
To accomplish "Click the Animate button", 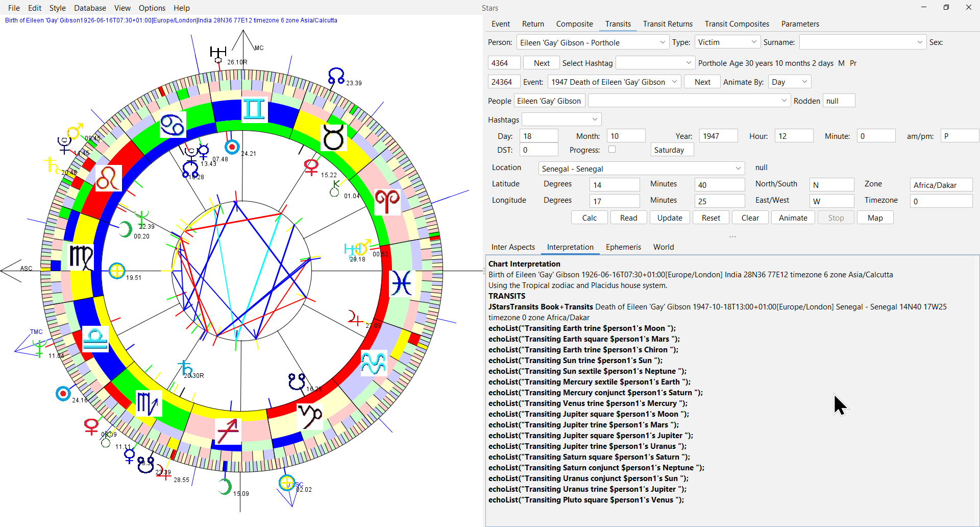I will click(793, 218).
